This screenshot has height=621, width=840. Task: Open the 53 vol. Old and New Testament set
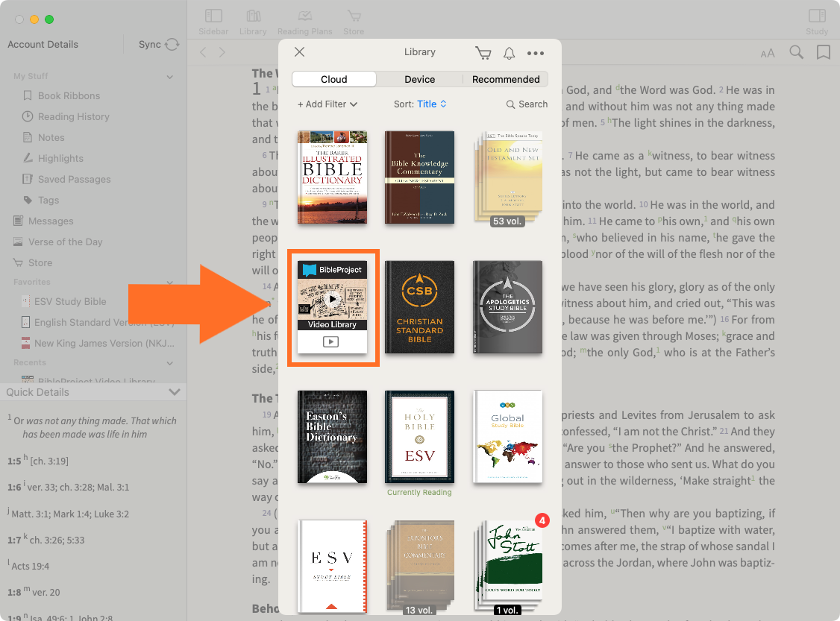(508, 177)
